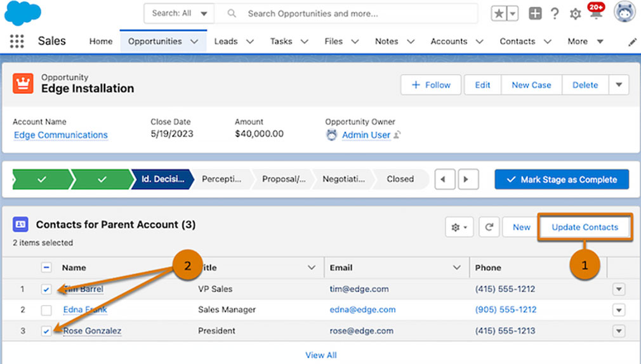641x364 pixels.
Task: Select the Proposal stage in the path
Action: coord(284,179)
